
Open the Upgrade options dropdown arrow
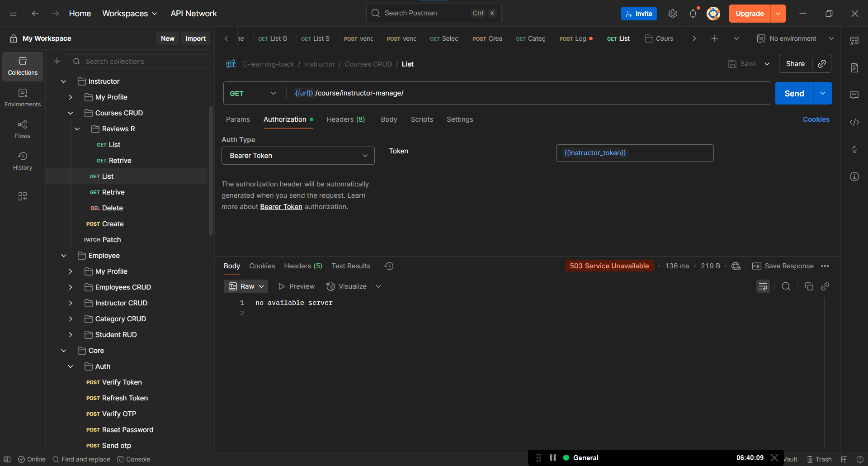(x=778, y=14)
